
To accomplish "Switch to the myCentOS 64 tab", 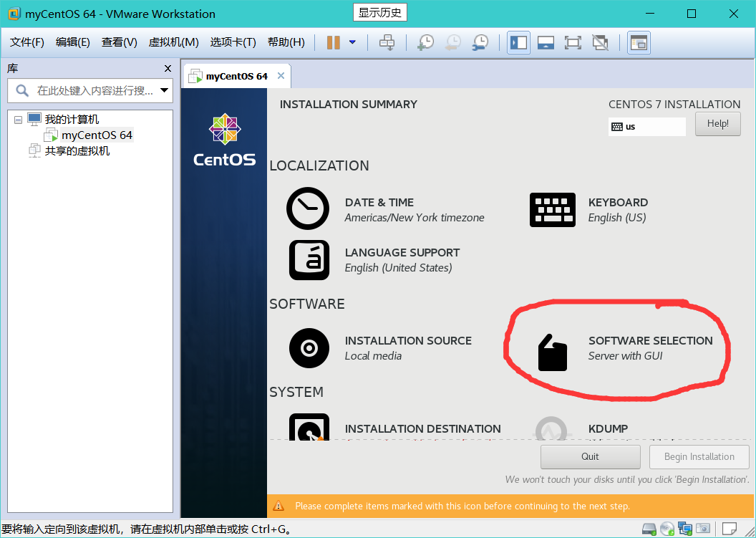I will [236, 76].
